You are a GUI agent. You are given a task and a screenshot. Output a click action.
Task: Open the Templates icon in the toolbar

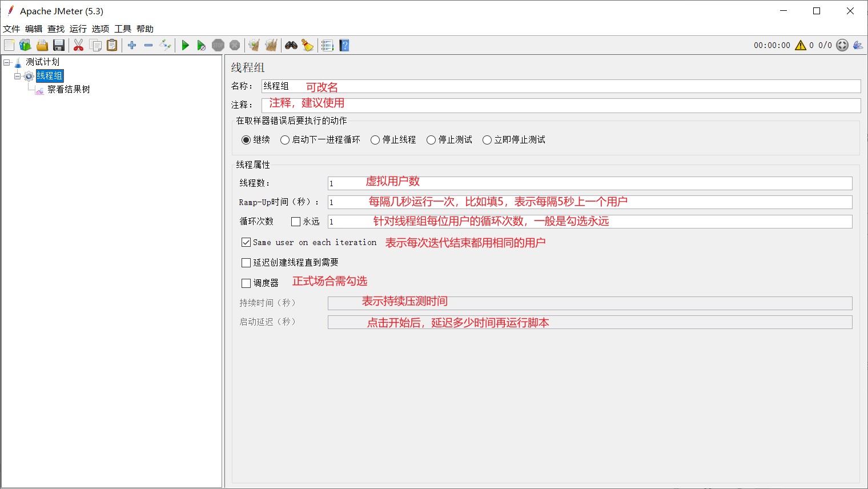pos(25,45)
